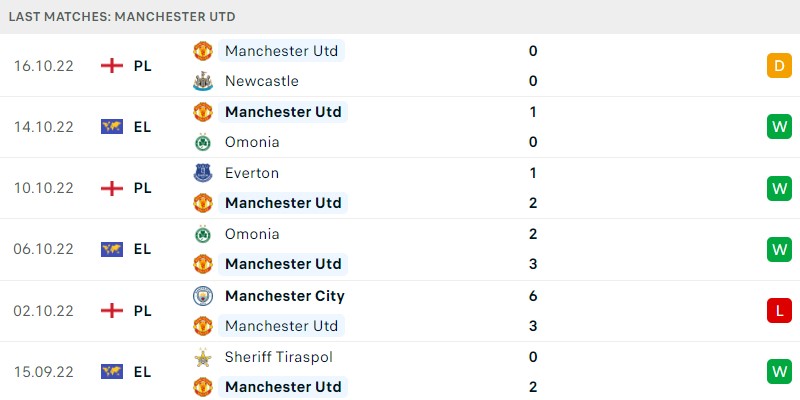This screenshot has height=400, width=800.
Task: Click Manchester Utd crest in 16.10.22 match
Action: click(203, 51)
